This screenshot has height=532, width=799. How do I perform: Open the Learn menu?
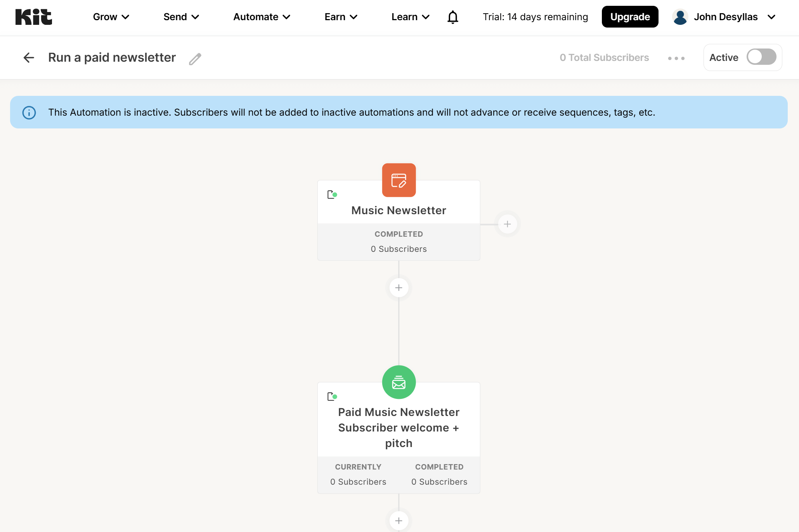(x=410, y=17)
